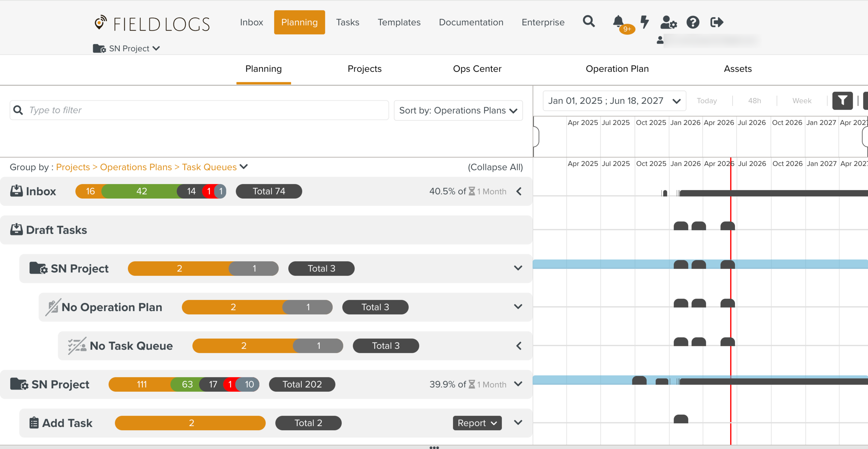Toggle chevron on Inbox row
This screenshot has width=868, height=449.
[x=519, y=191]
